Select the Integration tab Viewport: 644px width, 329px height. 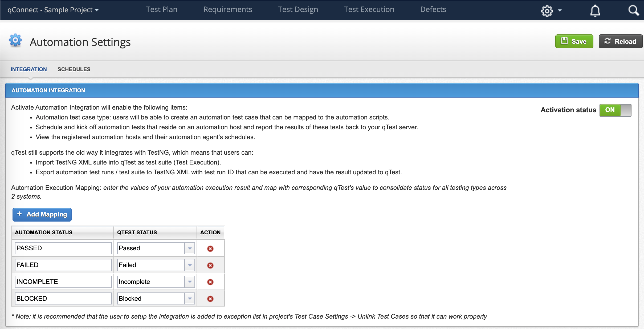pos(28,69)
